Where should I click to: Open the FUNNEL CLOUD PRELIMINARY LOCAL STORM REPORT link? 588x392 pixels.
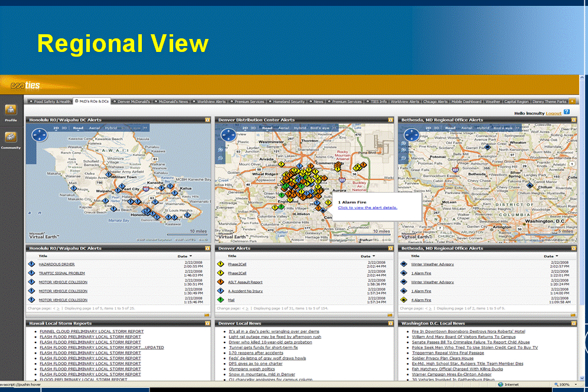(92, 331)
